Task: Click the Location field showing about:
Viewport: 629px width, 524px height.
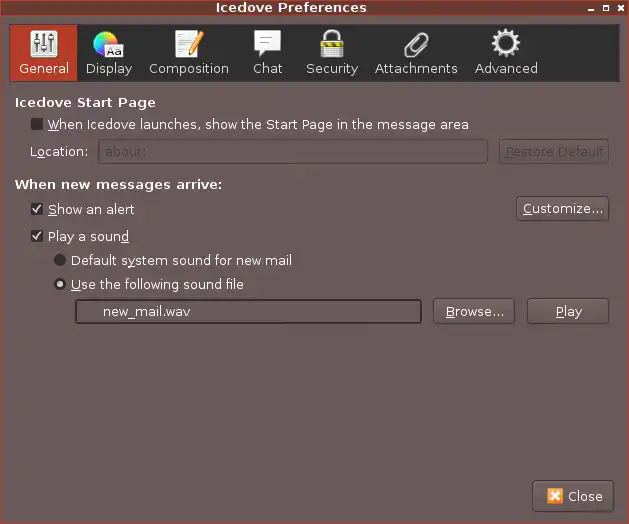Action: 293,151
